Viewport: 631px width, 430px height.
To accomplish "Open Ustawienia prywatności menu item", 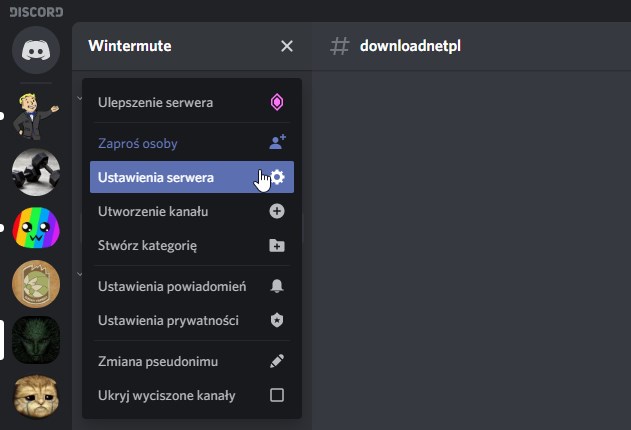I will click(192, 321).
